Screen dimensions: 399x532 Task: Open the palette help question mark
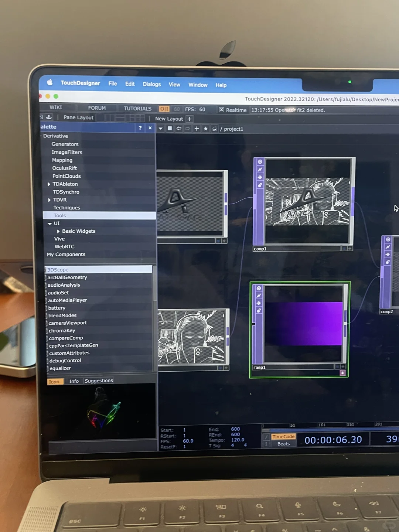(140, 128)
